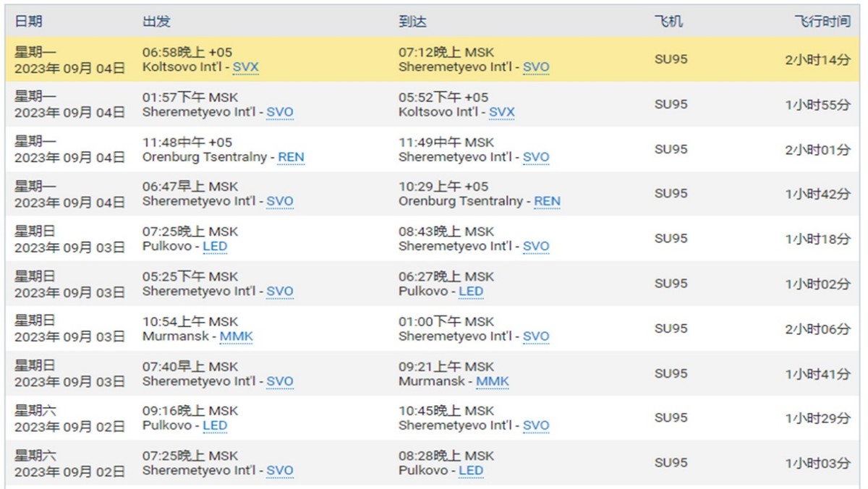
Task: Click the 10:29上午 +05 arrival time
Action: point(443,186)
